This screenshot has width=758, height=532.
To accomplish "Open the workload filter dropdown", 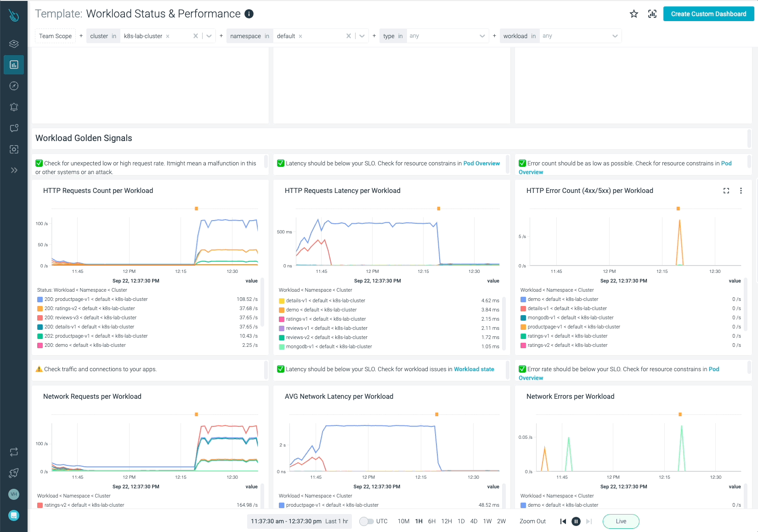I will [x=615, y=36].
